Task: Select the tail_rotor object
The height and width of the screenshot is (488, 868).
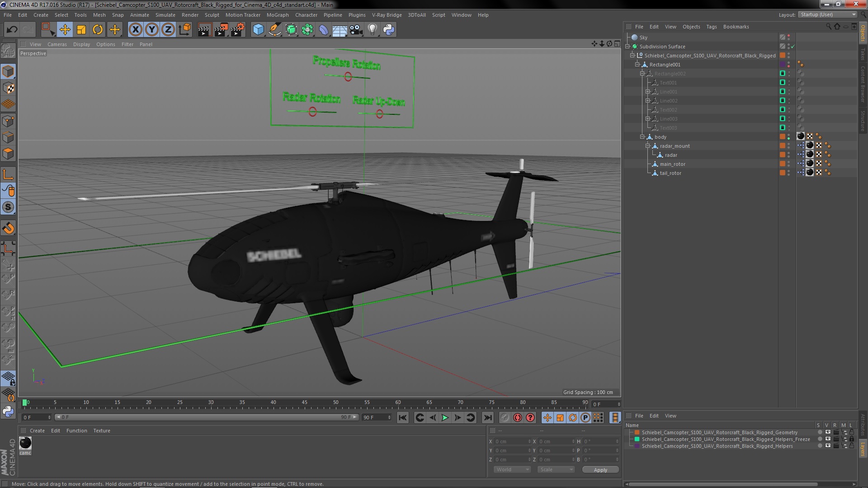Action: 670,173
